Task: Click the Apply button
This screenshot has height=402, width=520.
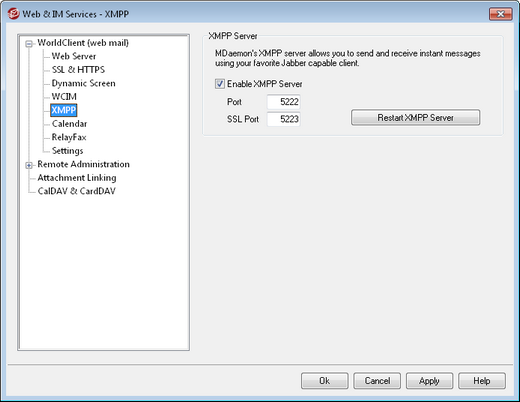Action: (x=429, y=381)
